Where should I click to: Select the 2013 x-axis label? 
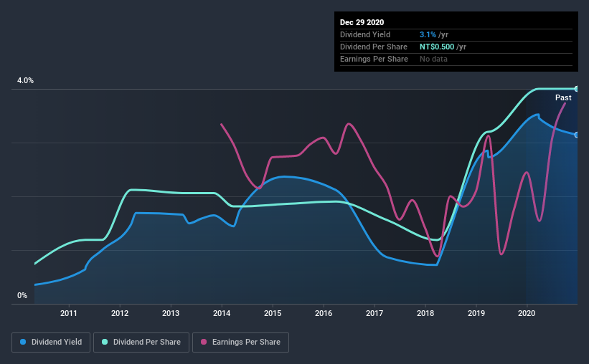click(x=171, y=313)
